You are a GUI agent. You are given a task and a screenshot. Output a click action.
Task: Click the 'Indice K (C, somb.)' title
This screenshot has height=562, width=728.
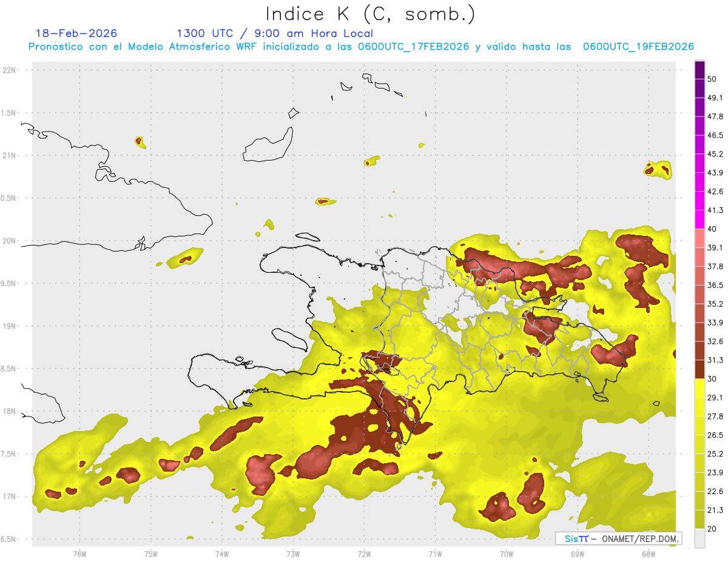pos(370,14)
